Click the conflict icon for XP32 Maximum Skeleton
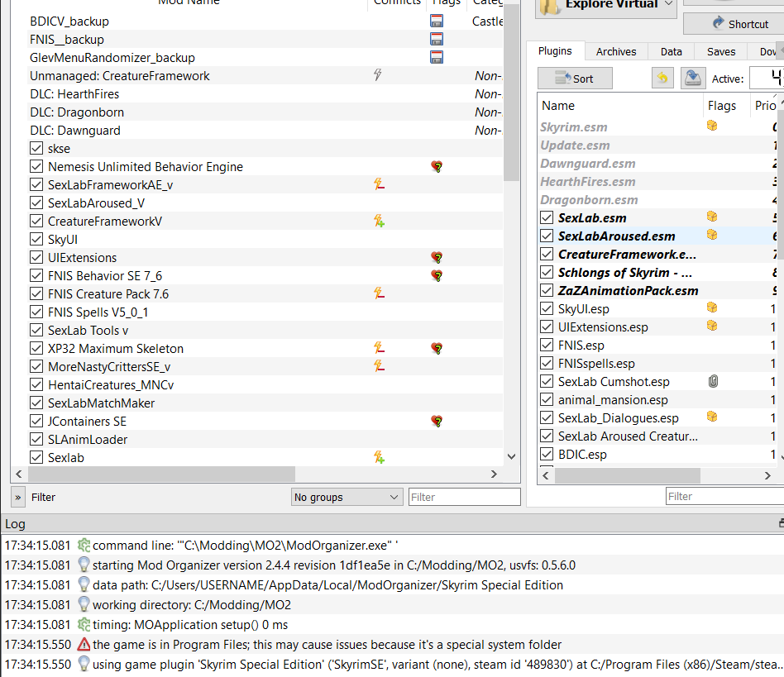This screenshot has height=677, width=784. pos(379,348)
